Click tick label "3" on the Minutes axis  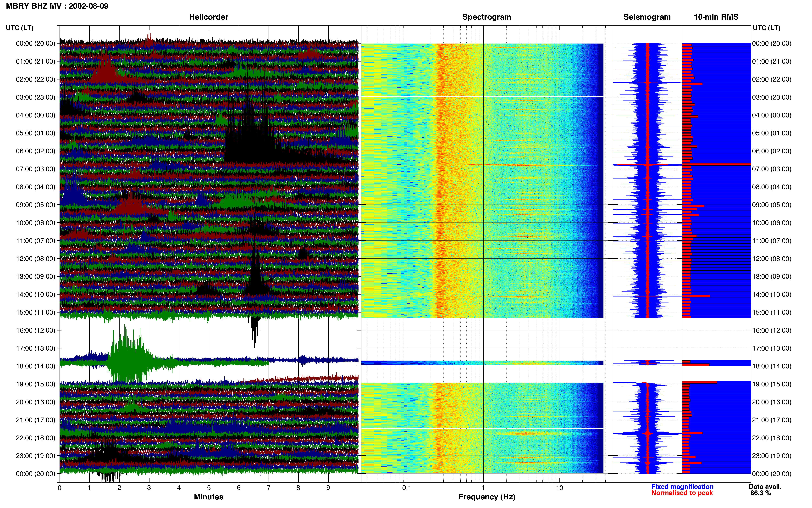tap(149, 488)
